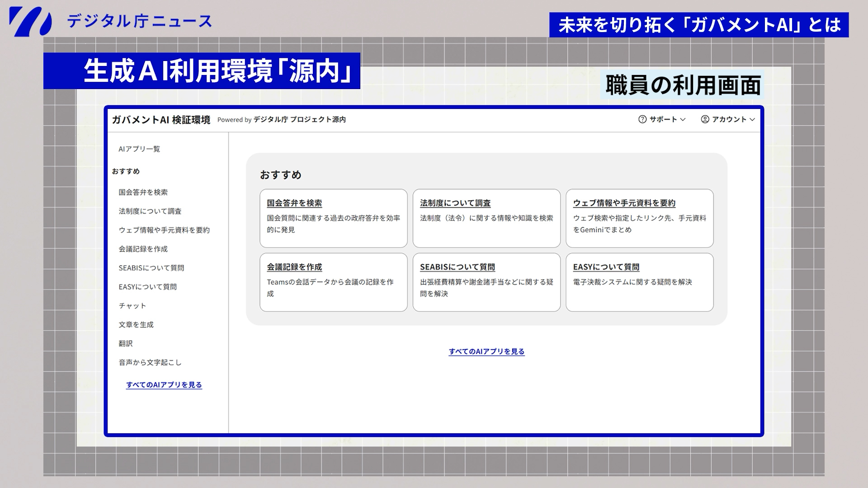Select ウェブ情報や手元資料を要約 in the sidebar

pyautogui.click(x=165, y=230)
